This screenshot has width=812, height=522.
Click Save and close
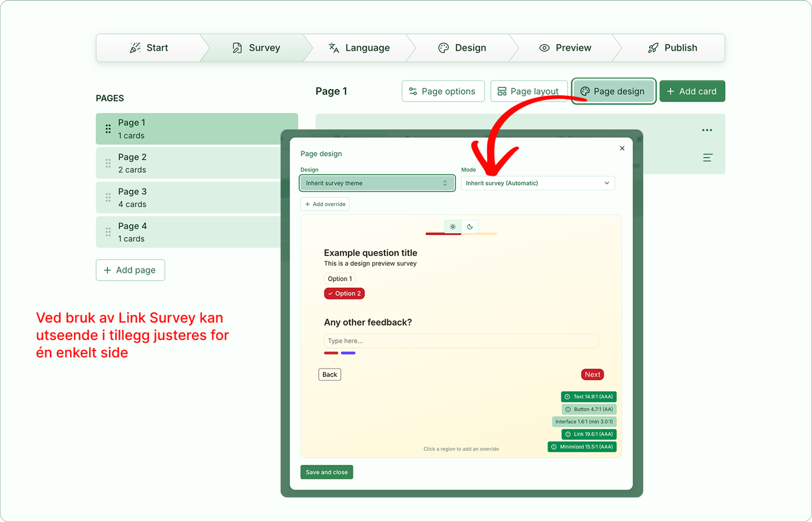pyautogui.click(x=326, y=472)
